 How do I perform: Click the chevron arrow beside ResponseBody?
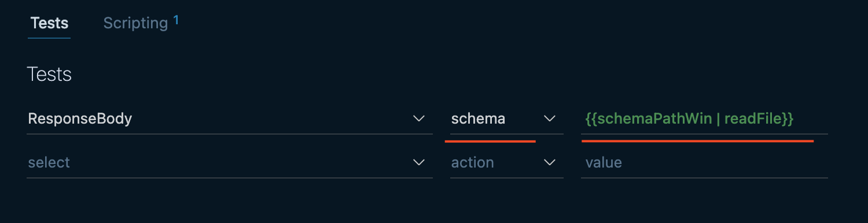[x=419, y=119]
